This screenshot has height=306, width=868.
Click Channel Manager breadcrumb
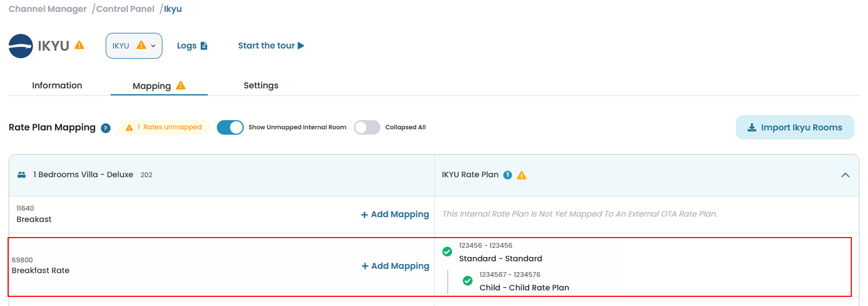click(x=47, y=9)
